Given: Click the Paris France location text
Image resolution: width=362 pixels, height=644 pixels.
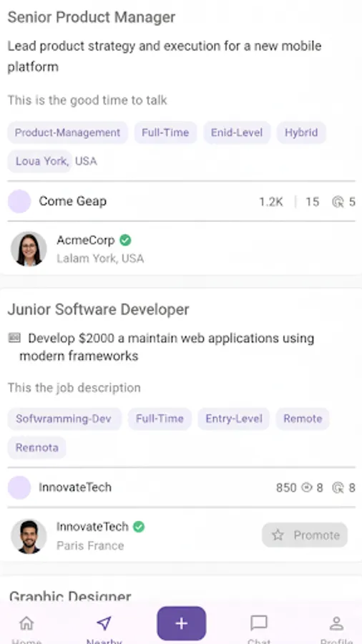Looking at the screenshot, I should click(90, 545).
